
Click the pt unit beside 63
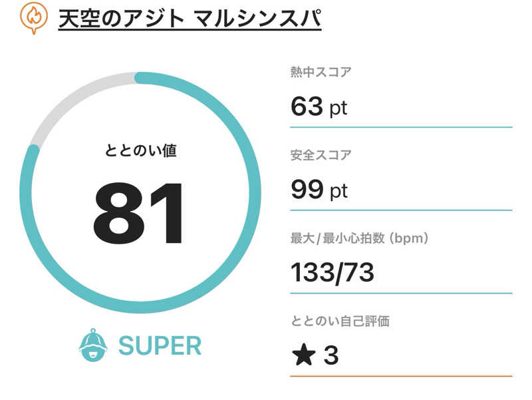[x=338, y=108]
